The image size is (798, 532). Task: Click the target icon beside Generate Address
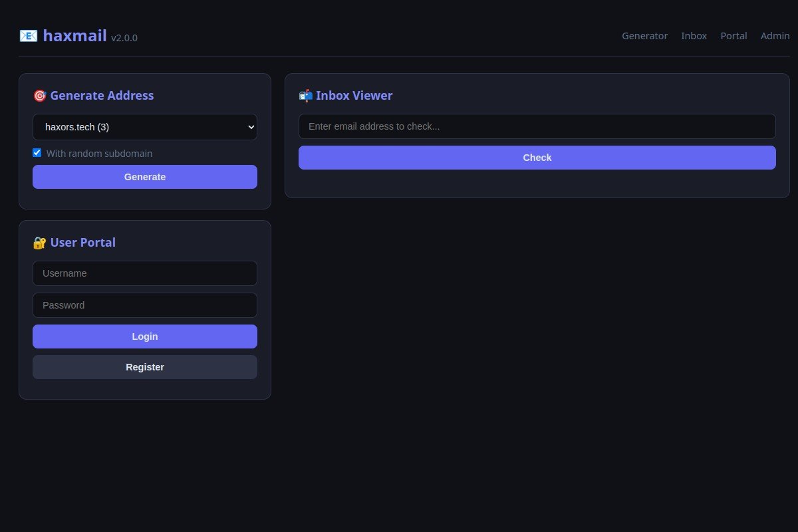pos(39,96)
